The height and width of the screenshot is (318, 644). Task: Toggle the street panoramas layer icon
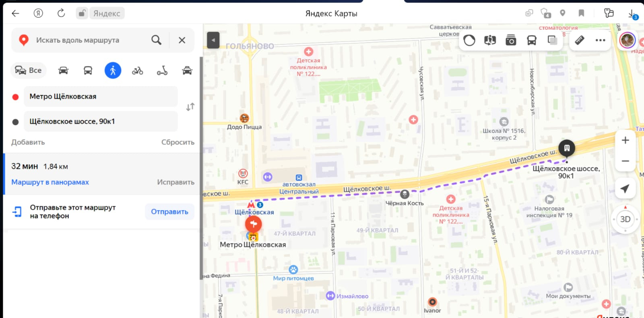pos(490,40)
